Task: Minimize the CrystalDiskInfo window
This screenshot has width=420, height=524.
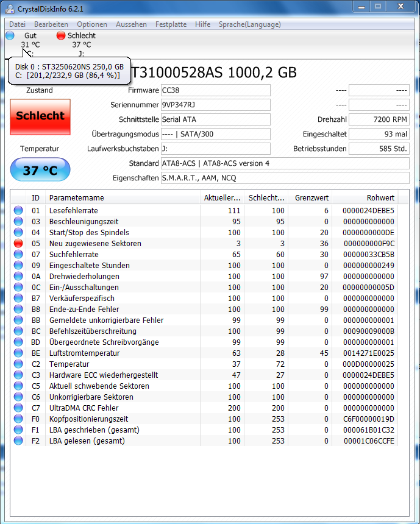Action: coord(361,7)
